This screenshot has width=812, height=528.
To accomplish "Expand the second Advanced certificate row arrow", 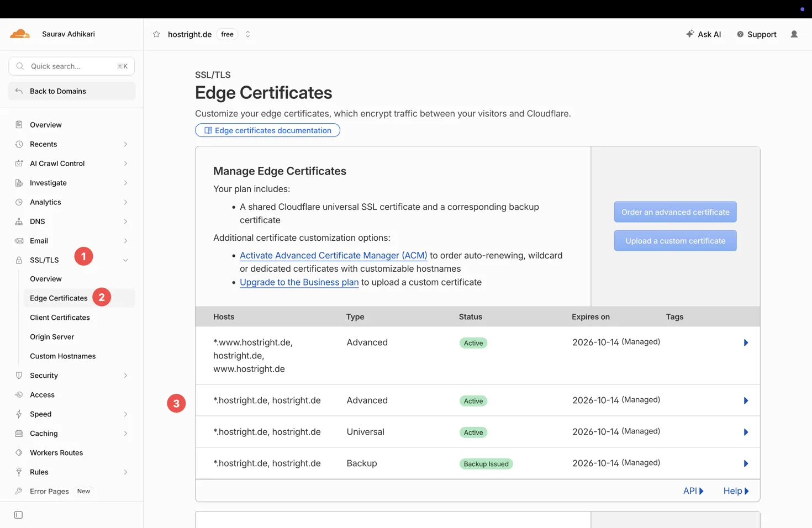I will tap(746, 401).
